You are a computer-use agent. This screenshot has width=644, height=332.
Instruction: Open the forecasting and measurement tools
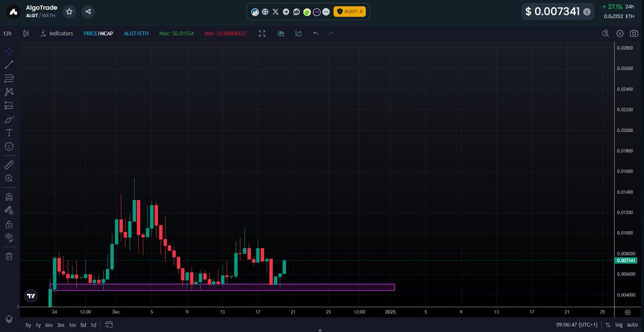point(9,105)
